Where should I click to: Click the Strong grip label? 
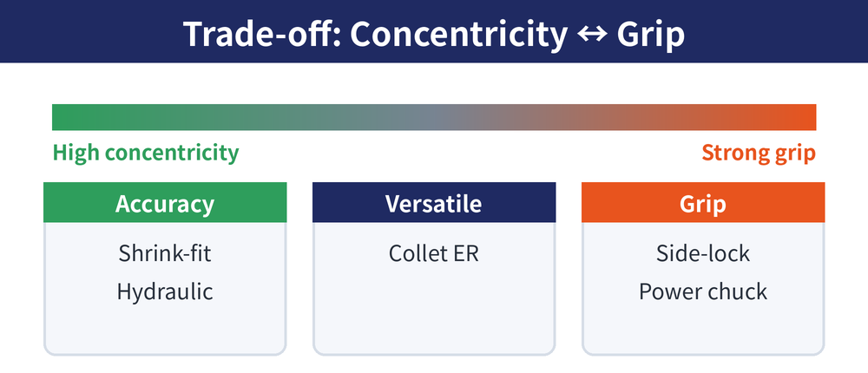(x=759, y=152)
